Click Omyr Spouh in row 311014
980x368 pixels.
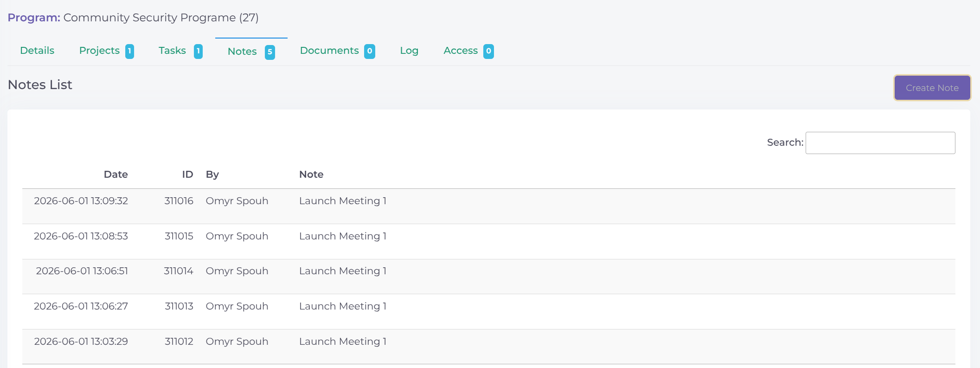[x=237, y=271]
